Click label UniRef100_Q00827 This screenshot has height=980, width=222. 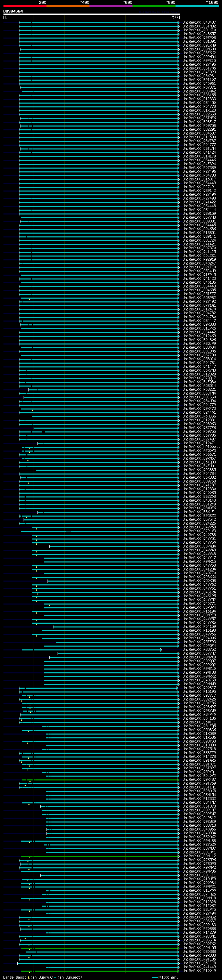click(199, 688)
